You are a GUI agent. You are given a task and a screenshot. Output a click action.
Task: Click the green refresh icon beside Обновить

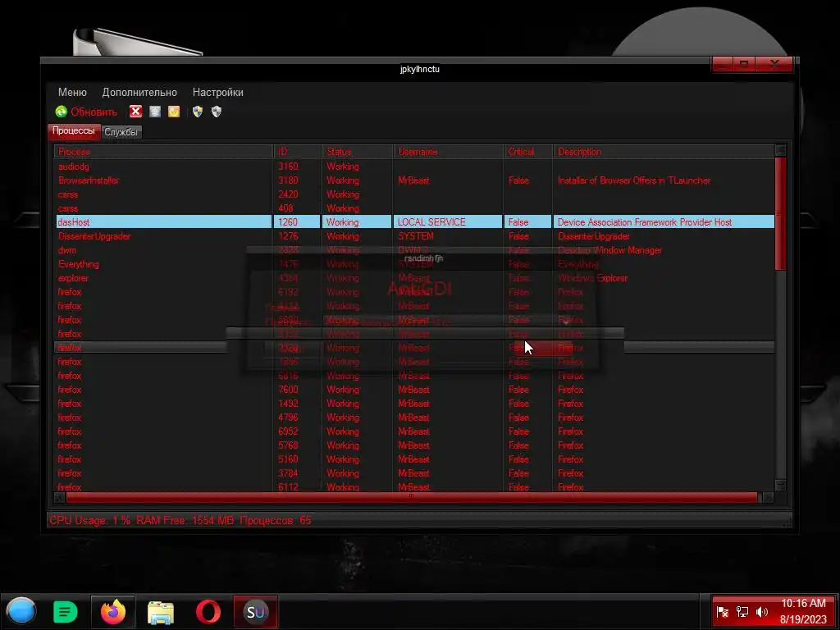(x=61, y=112)
